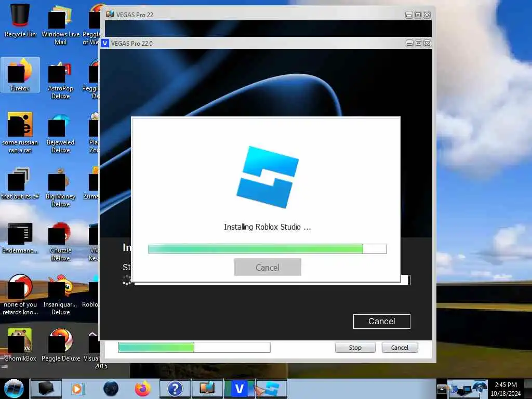The image size is (532, 399).
Task: Switch to the Roblox Studio installer taskbar button
Action: (x=271, y=389)
